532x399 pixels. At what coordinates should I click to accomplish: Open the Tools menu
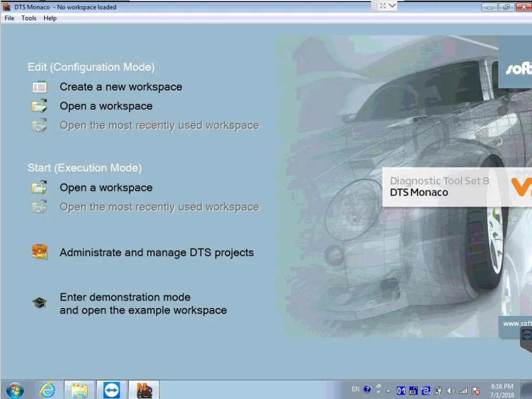[29, 18]
